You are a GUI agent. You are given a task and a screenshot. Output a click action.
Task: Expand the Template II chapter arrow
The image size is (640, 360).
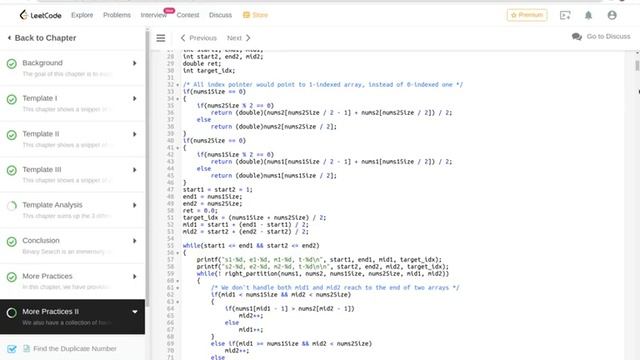(134, 134)
